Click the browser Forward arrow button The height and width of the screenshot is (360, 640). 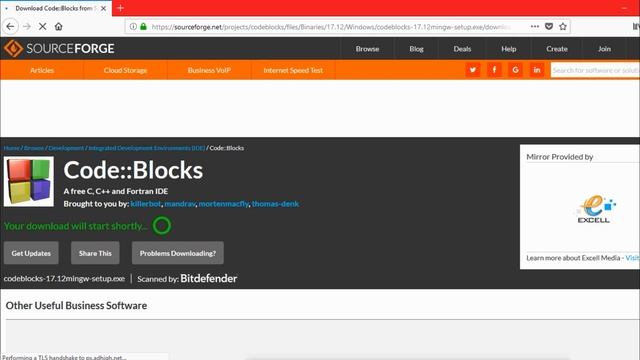tap(27, 27)
